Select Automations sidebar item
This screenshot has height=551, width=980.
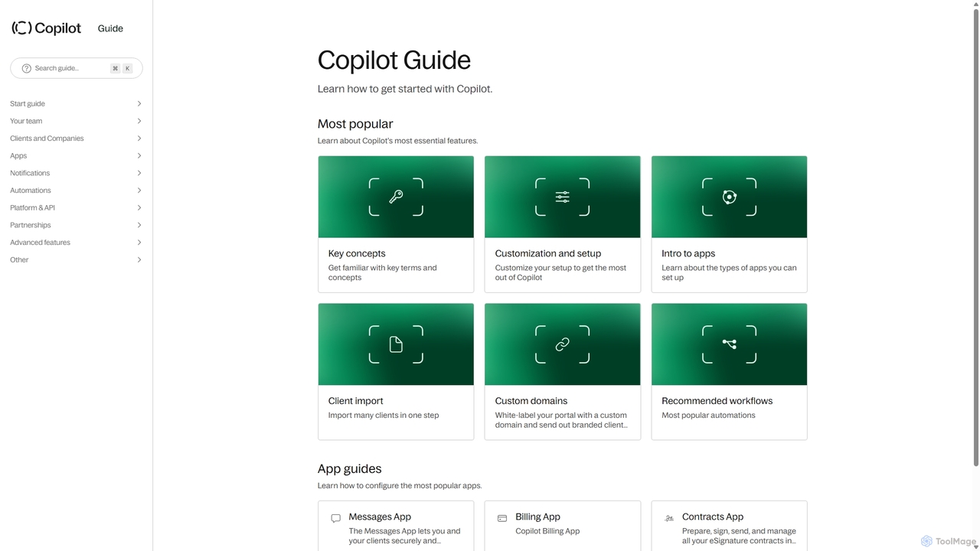tap(31, 191)
